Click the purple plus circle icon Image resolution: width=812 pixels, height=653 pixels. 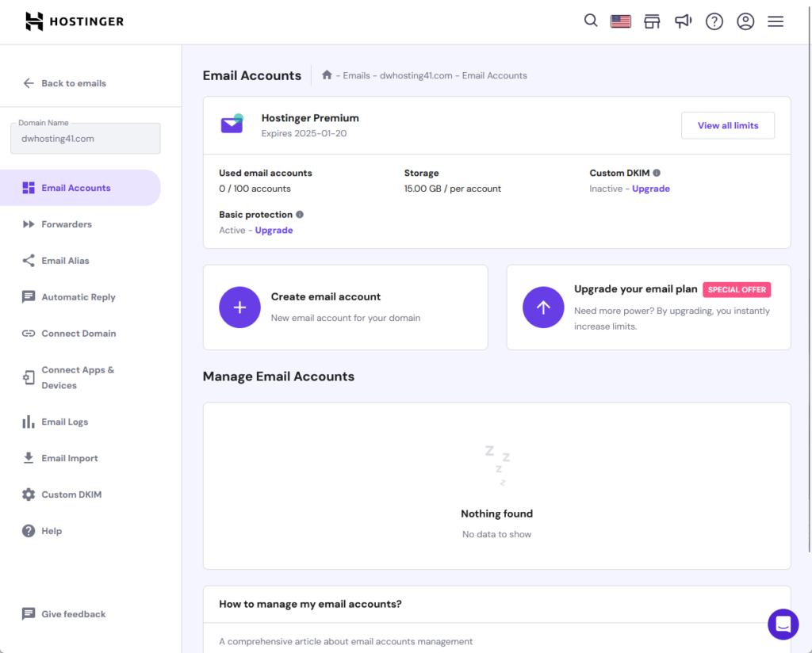tap(239, 307)
